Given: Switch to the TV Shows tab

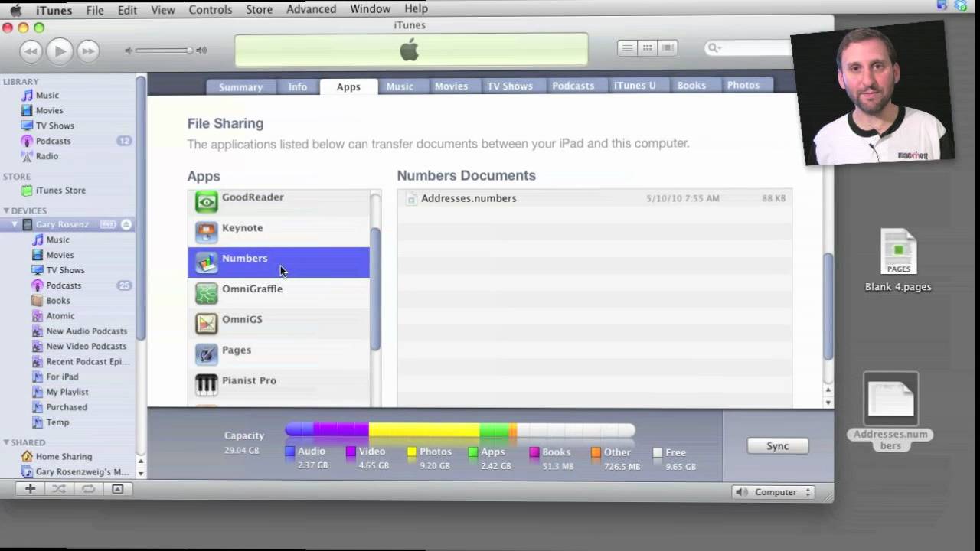Looking at the screenshot, I should click(x=510, y=86).
